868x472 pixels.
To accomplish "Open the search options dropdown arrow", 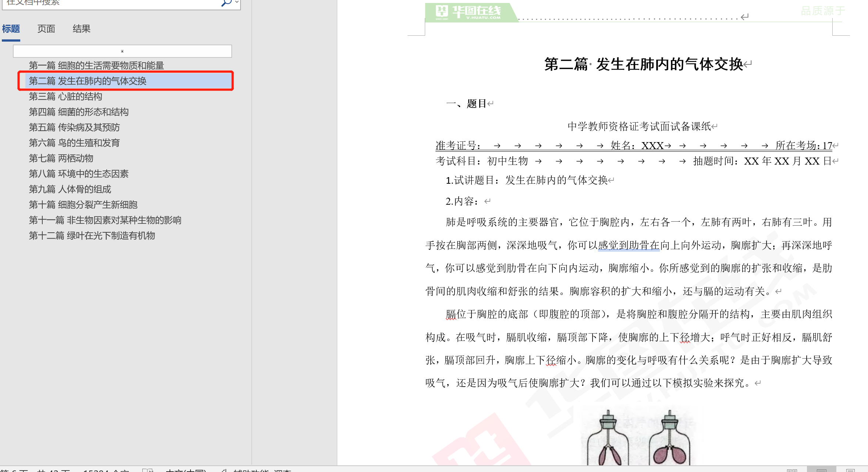I will click(236, 2).
